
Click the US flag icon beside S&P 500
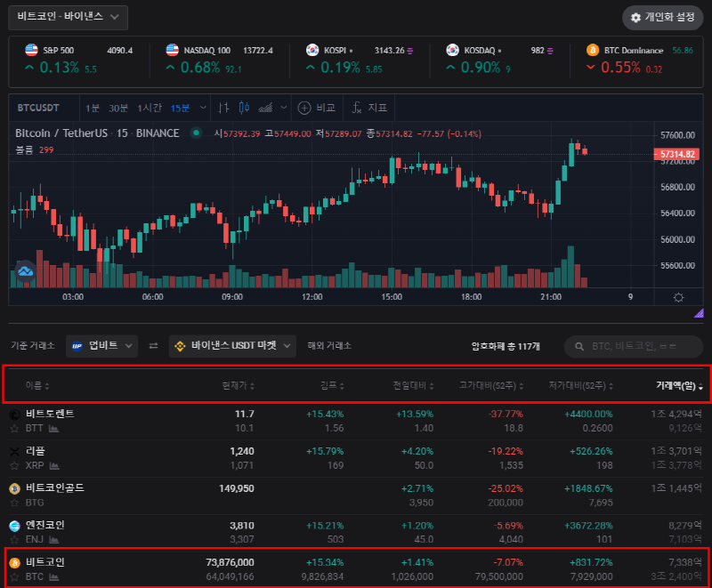31,50
